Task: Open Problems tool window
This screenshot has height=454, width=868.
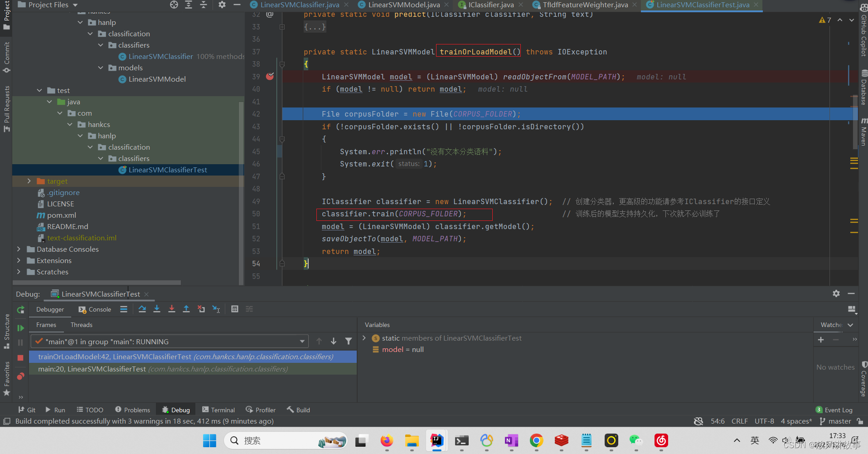Action: (x=132, y=410)
